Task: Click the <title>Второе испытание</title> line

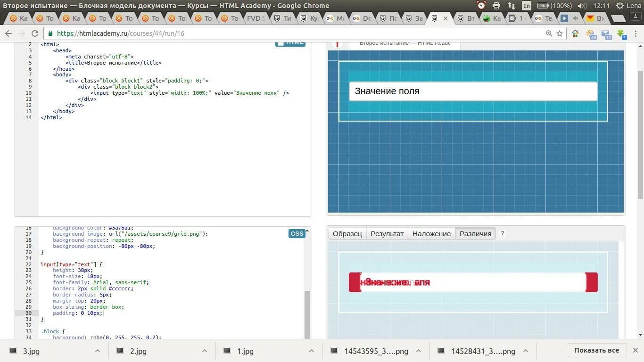Action: point(113,63)
